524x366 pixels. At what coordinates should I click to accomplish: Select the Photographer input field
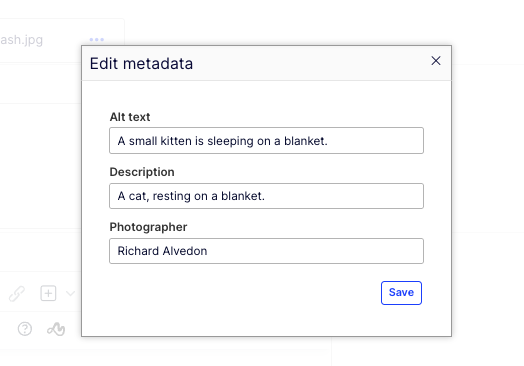[266, 251]
